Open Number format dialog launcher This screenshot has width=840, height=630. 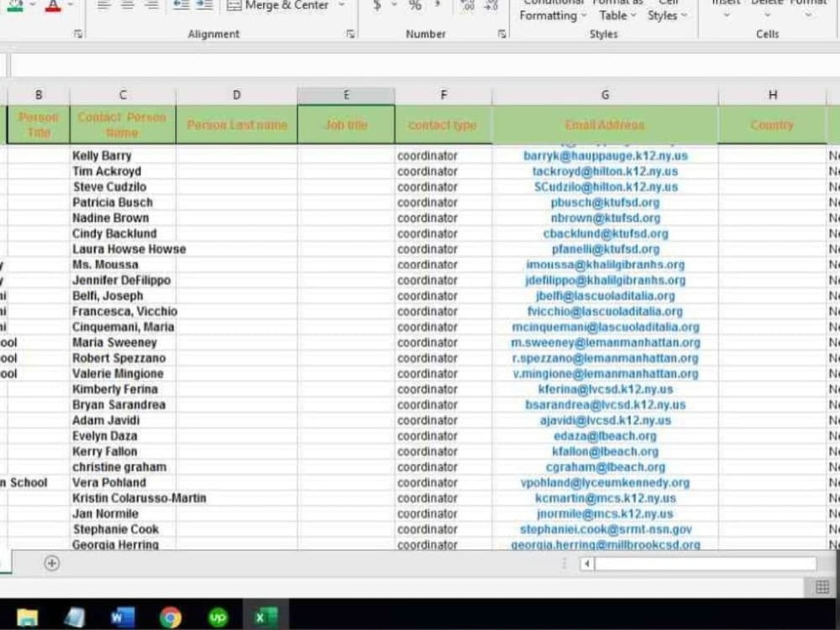(x=502, y=34)
